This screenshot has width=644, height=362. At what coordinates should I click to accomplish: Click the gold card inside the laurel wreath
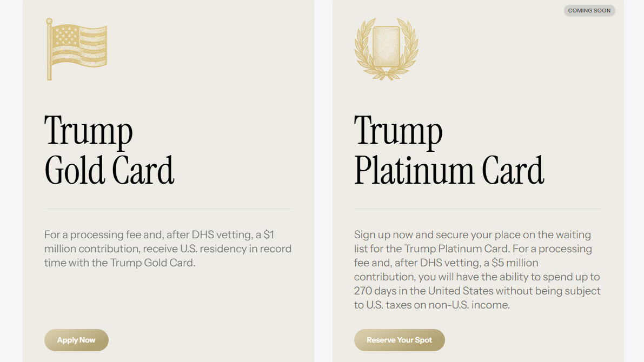(x=386, y=46)
